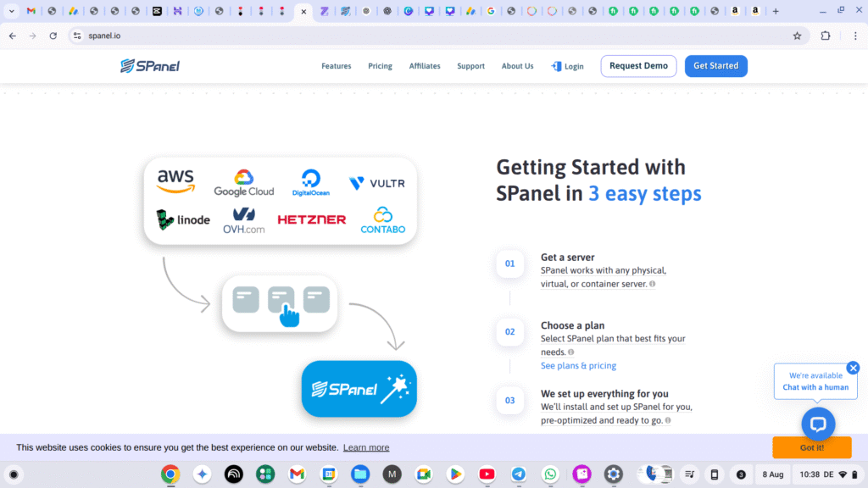Click 'We set up everything for you' heading
Screen dimensions: 868x488
604,394
